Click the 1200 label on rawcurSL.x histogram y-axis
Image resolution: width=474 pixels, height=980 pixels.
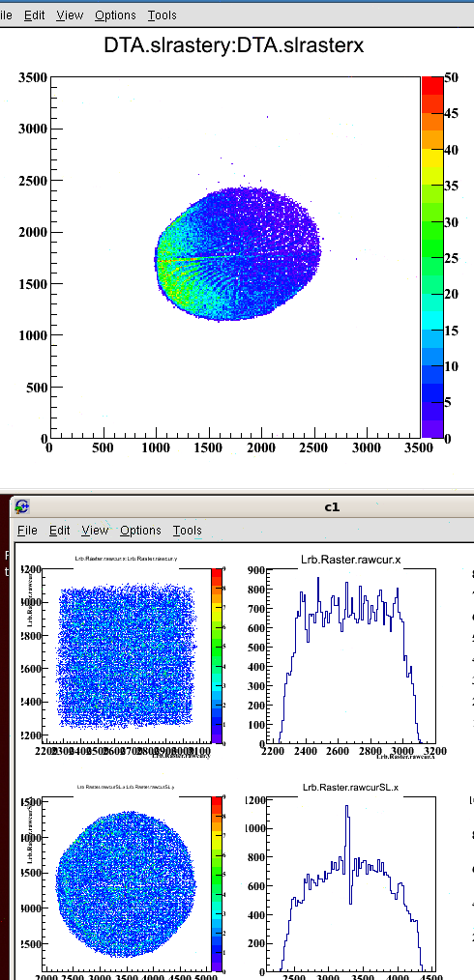pyautogui.click(x=254, y=799)
